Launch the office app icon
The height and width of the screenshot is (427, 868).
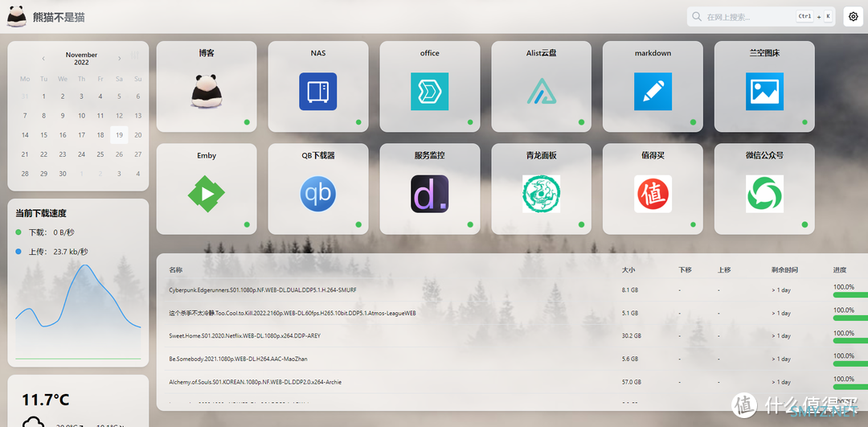429,92
